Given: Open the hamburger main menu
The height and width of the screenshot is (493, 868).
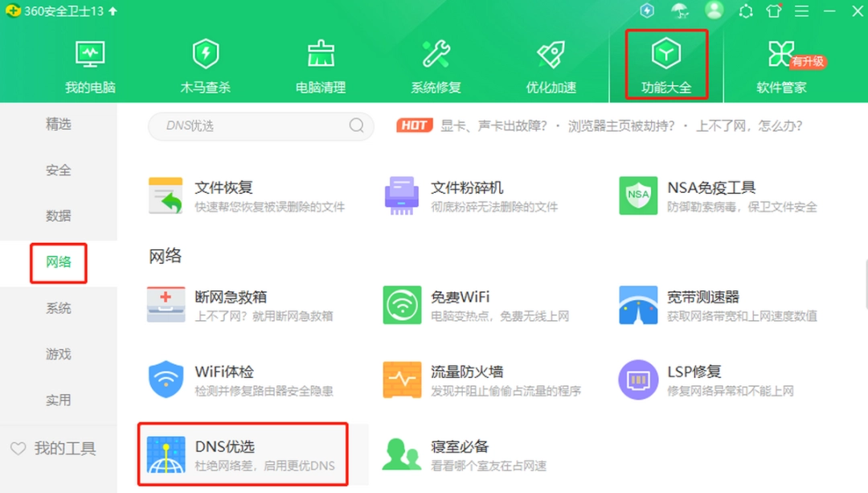Looking at the screenshot, I should click(x=801, y=10).
